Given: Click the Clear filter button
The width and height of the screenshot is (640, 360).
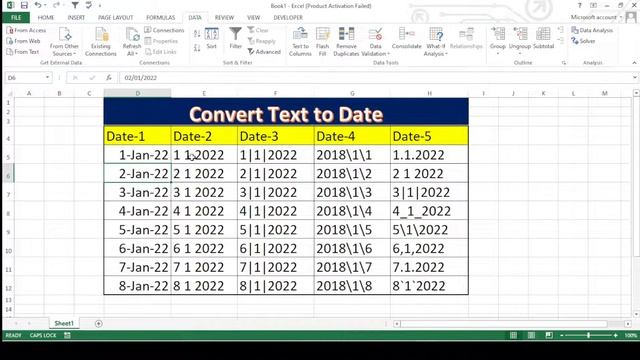Looking at the screenshot, I should [x=258, y=30].
